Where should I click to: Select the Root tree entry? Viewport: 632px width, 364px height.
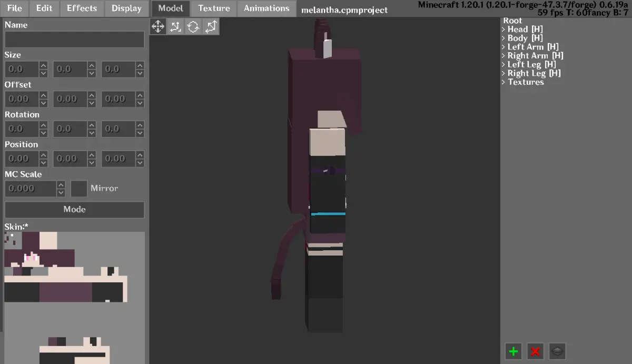click(x=512, y=21)
